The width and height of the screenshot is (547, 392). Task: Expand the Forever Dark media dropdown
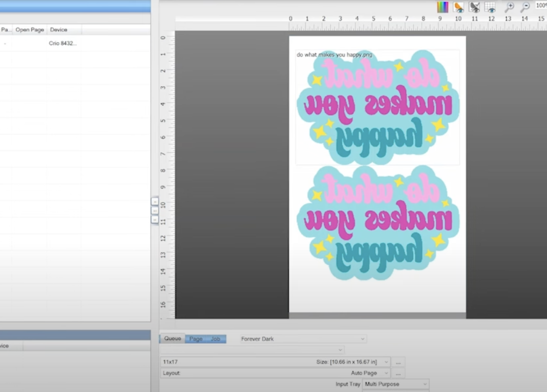point(362,339)
